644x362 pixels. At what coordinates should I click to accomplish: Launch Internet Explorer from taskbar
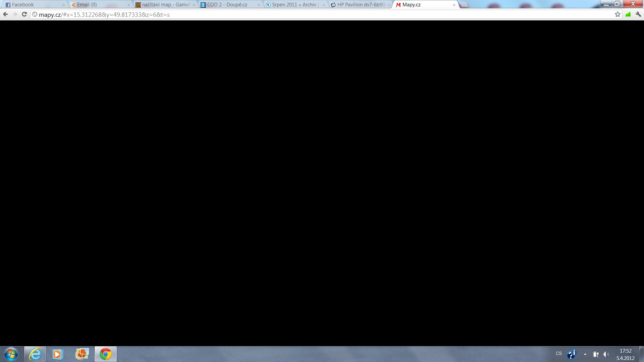[35, 354]
